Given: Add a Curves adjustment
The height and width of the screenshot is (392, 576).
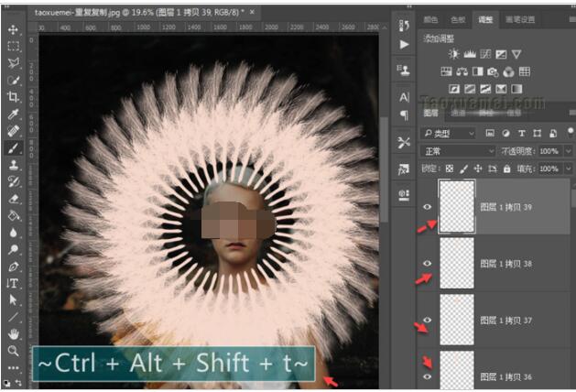Looking at the screenshot, I should coord(485,54).
